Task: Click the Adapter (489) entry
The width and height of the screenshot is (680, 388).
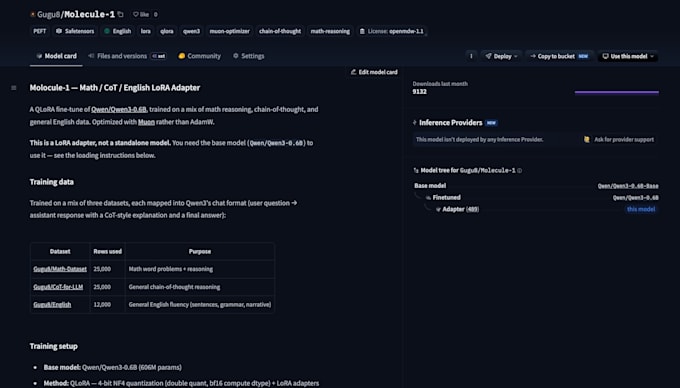Action: tap(461, 209)
